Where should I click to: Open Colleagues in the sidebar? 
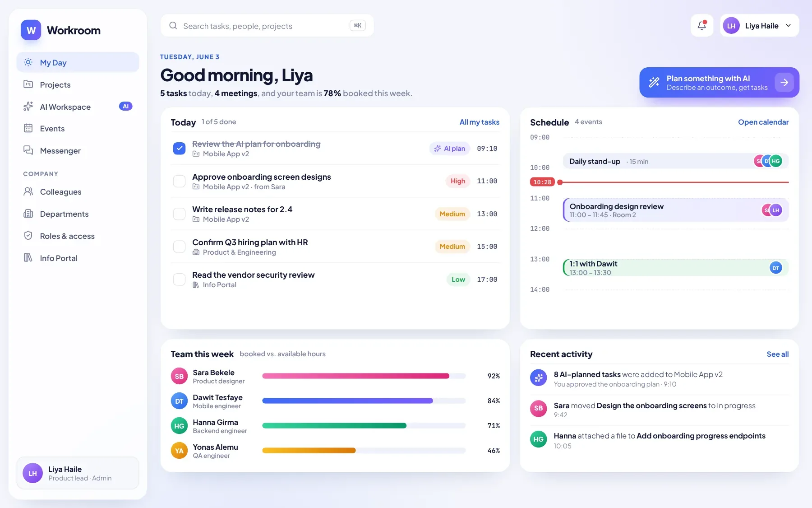click(78, 192)
